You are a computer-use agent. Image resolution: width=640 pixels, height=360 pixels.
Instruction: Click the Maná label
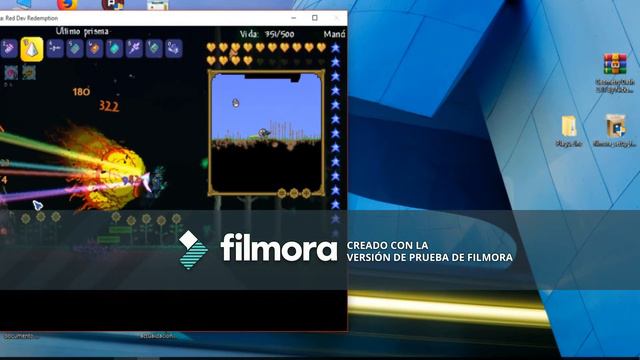tap(335, 34)
